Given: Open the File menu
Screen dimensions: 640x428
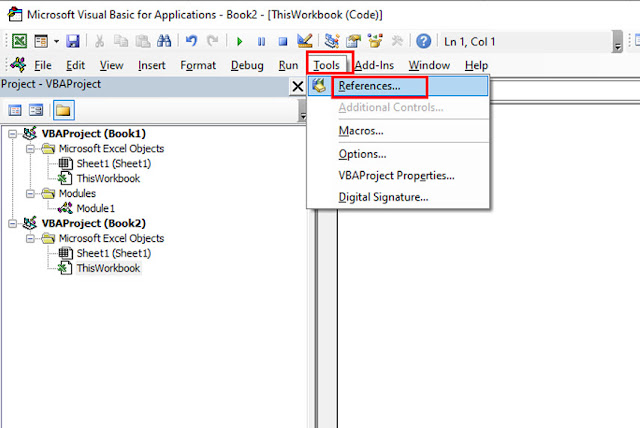Looking at the screenshot, I should pos(43,65).
